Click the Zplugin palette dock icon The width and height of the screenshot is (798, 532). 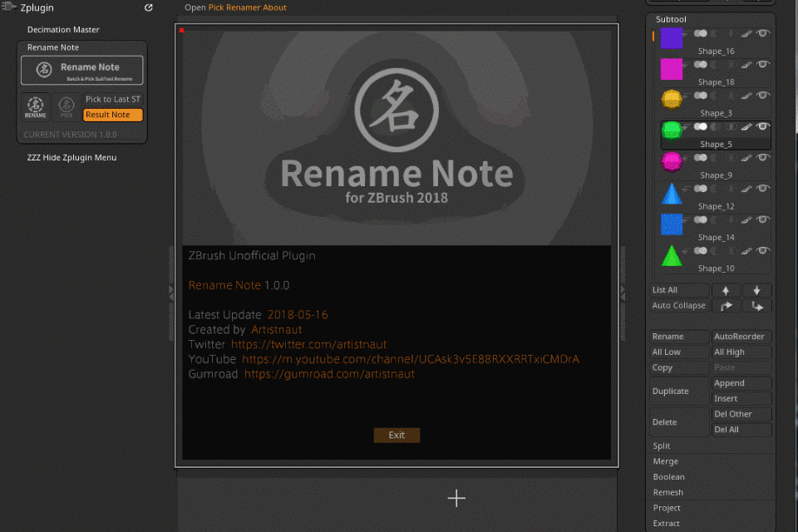8,7
